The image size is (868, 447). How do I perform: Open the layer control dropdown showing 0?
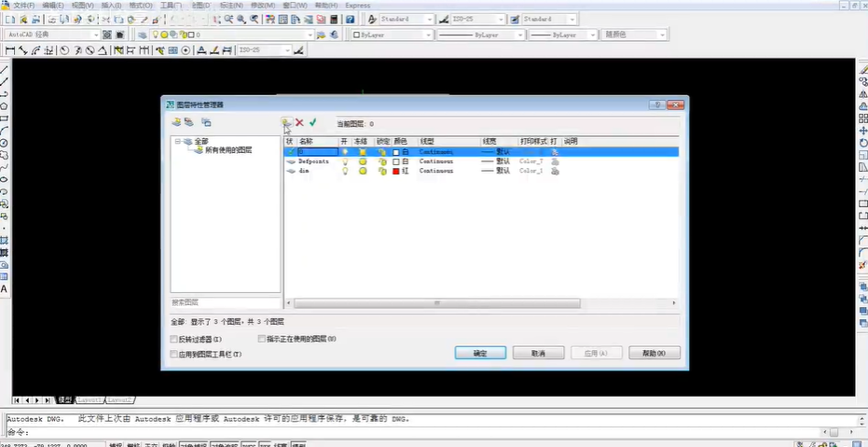tap(310, 35)
